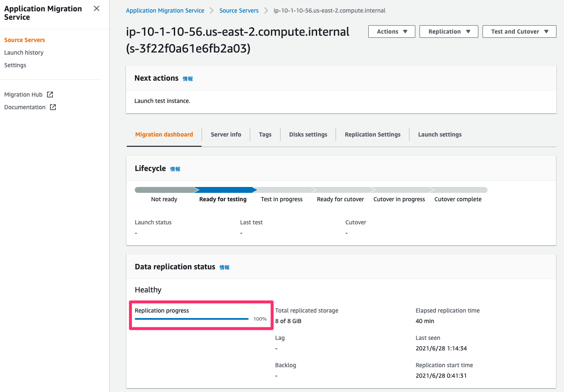Click the server ID s-3f22f0a61e6fb2a03 heading

coord(188,48)
